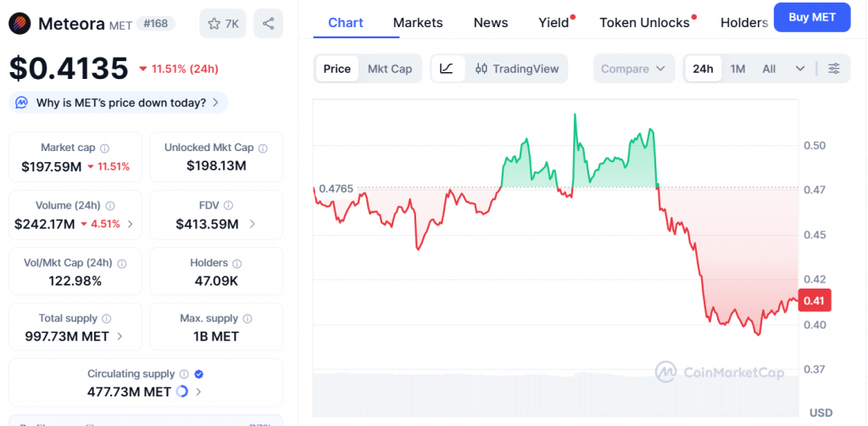This screenshot has height=426, width=868.
Task: Click the $413.59M FDV value
Action: [207, 224]
